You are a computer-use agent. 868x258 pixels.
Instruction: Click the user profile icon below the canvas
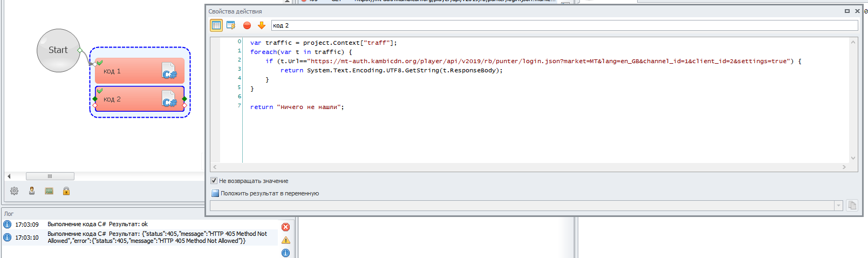pyautogui.click(x=32, y=191)
